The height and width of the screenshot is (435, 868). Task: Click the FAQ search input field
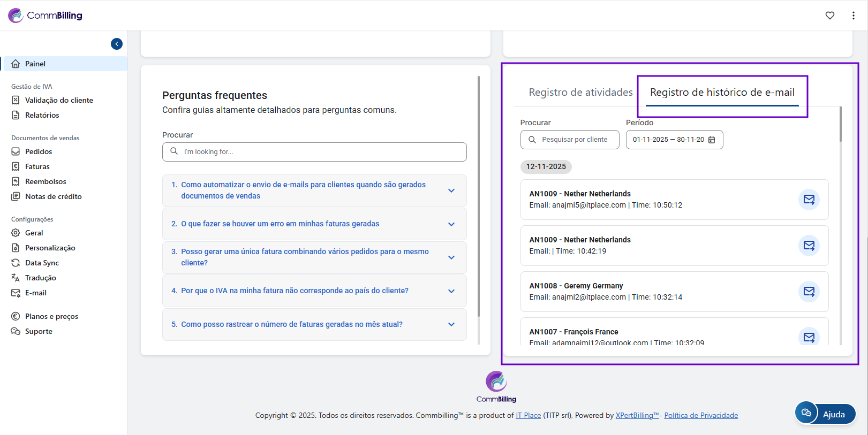point(321,152)
